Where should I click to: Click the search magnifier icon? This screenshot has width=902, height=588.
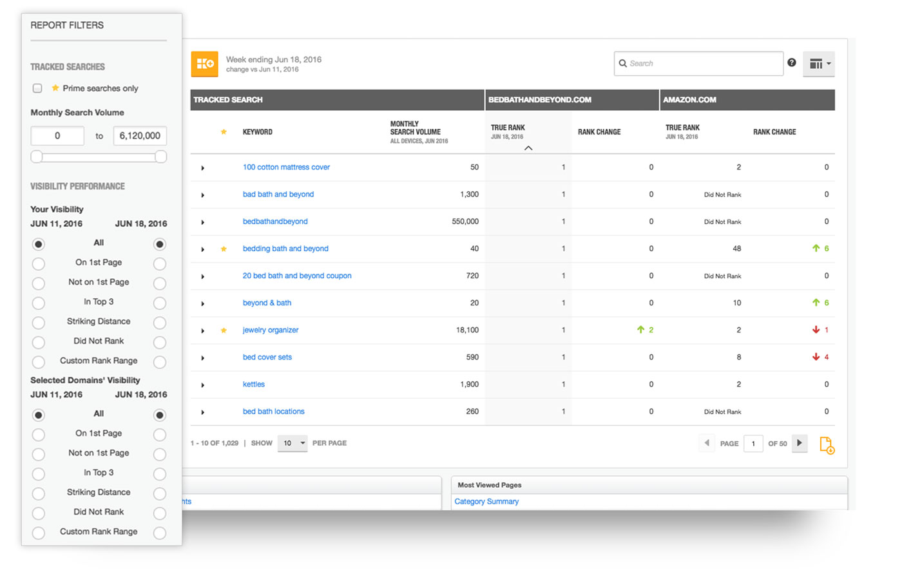(623, 64)
